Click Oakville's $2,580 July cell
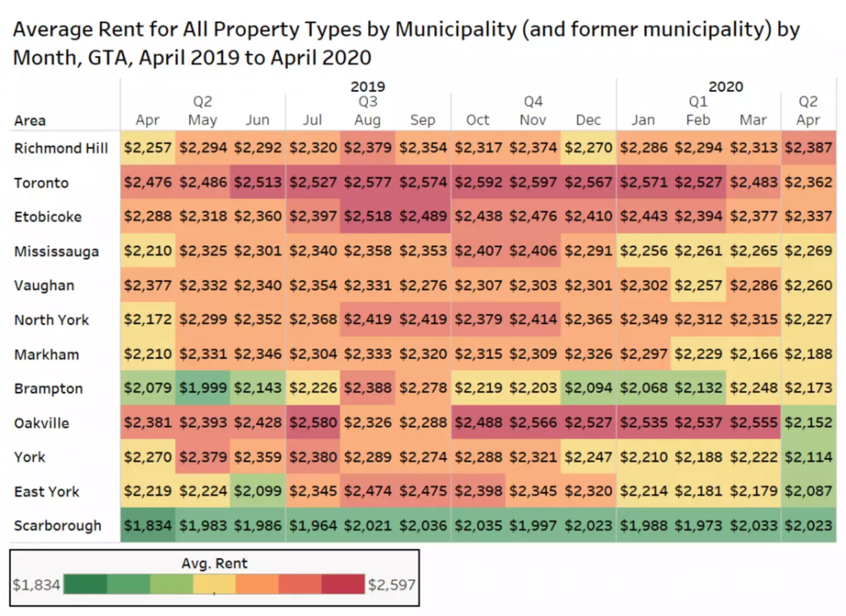Screen dimensions: 846x616 (x=313, y=423)
